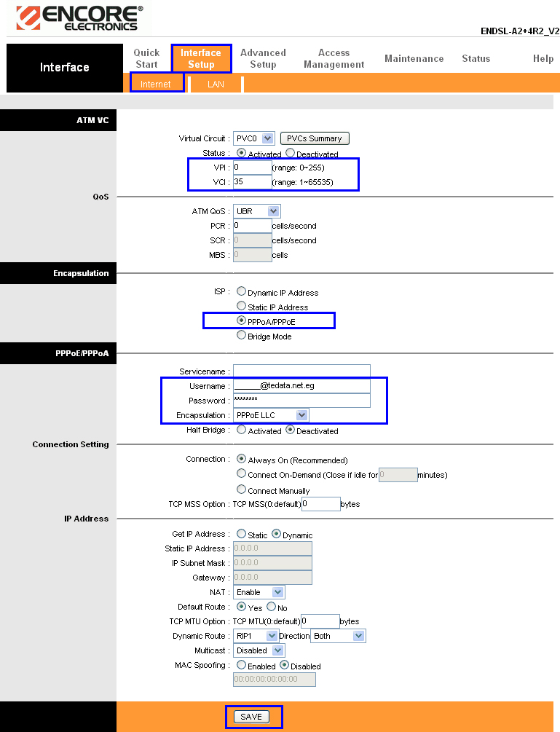Click the Password input field
Screen dimensions: 560x732
(302, 401)
